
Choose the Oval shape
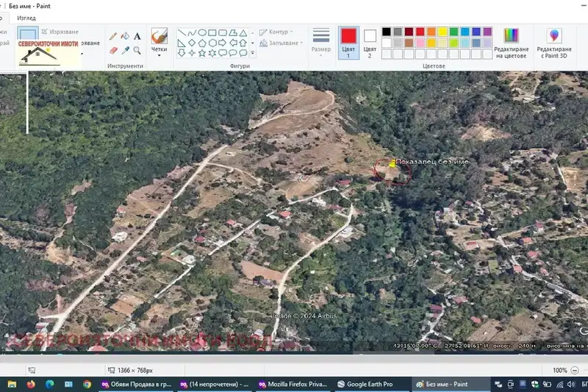click(x=201, y=33)
